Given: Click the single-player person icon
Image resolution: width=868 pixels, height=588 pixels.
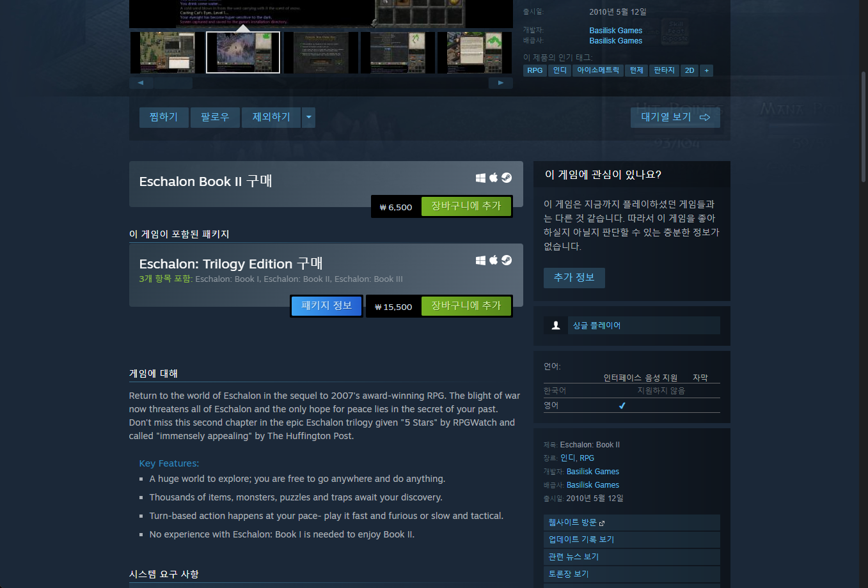Looking at the screenshot, I should pyautogui.click(x=555, y=325).
